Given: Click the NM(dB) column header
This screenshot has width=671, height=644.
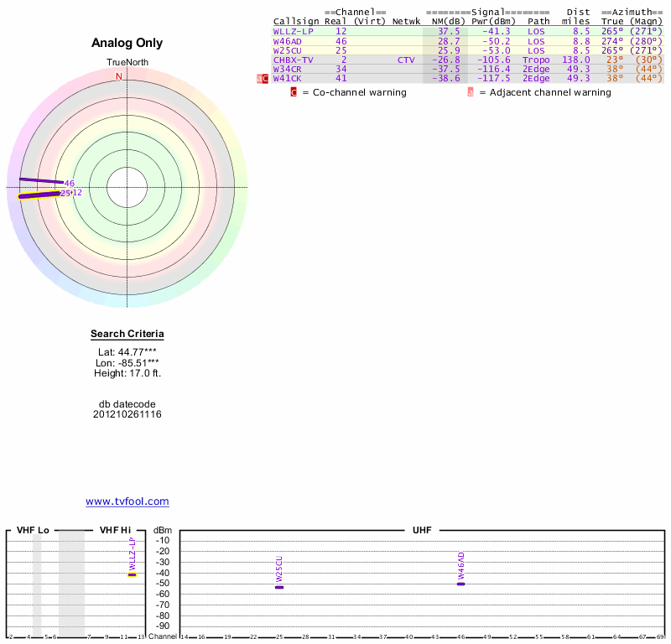Looking at the screenshot, I should click(x=449, y=22).
